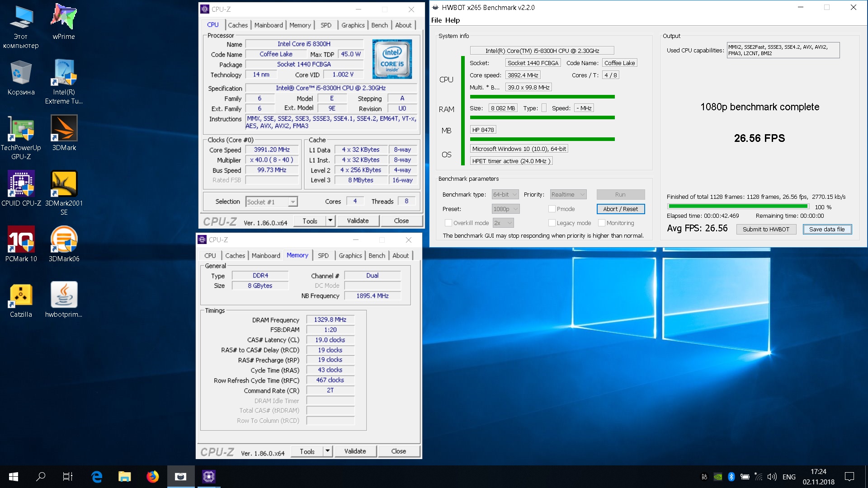
Task: Open PCMark 10 desktop shortcut
Action: (x=21, y=244)
